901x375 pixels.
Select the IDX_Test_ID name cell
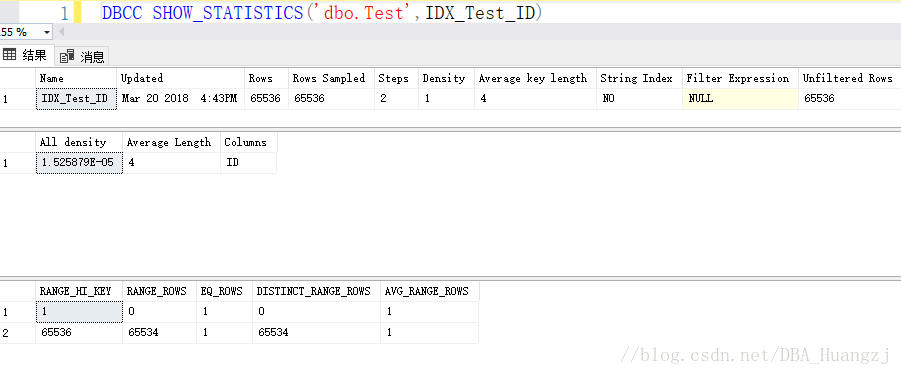point(76,99)
